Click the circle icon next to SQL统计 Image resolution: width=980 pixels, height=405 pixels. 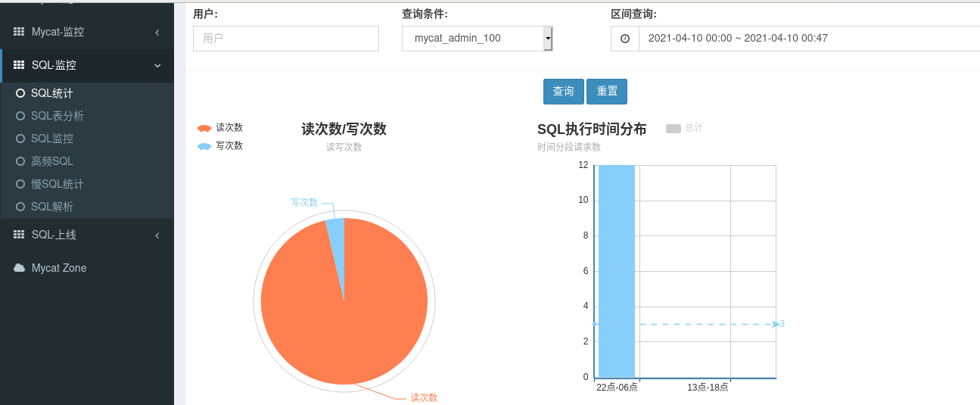tap(20, 93)
